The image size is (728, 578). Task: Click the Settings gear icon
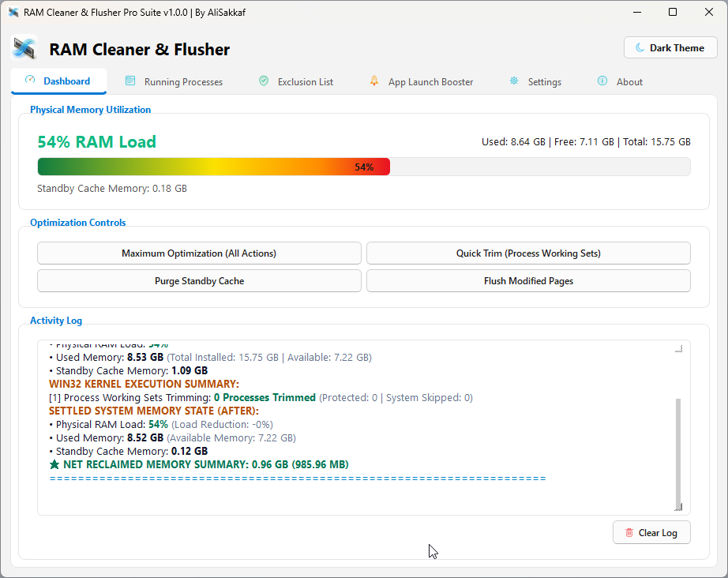tap(514, 81)
